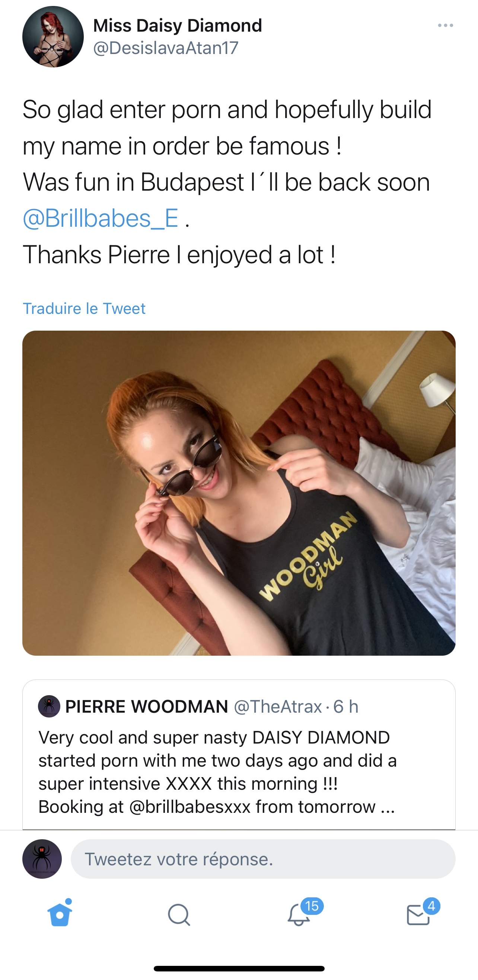Tap Traduire le Tweet to translate
This screenshot has width=478, height=980.
(84, 309)
